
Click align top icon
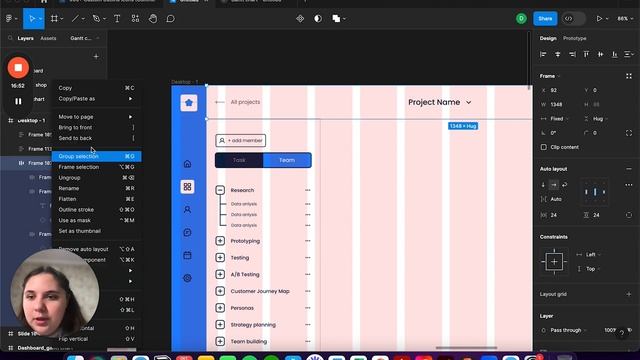tap(586, 54)
